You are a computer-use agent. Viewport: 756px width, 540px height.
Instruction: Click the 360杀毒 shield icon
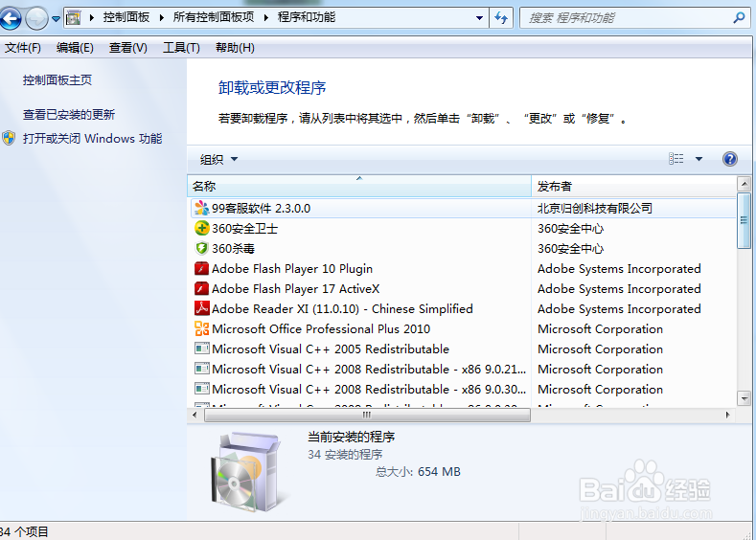click(201, 249)
